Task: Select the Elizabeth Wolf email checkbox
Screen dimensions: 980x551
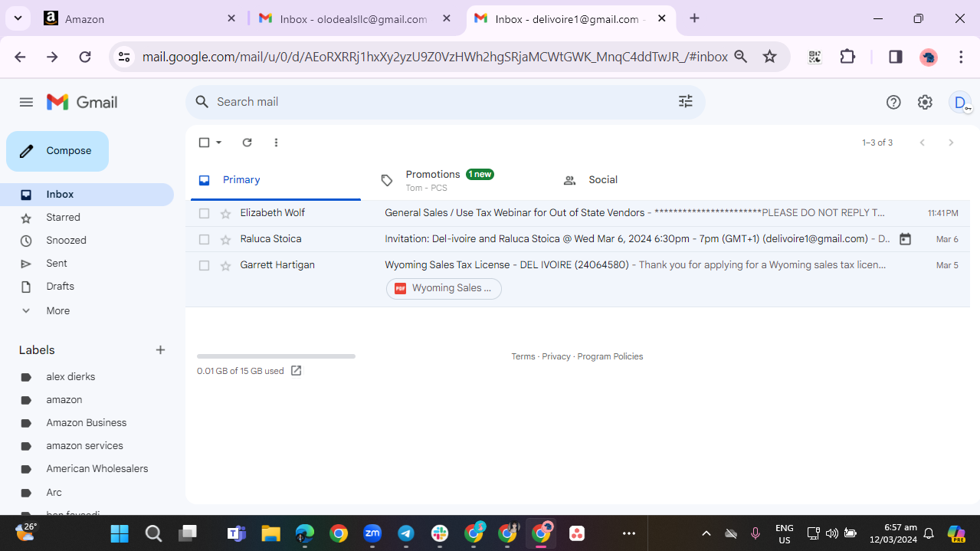Action: pyautogui.click(x=204, y=214)
